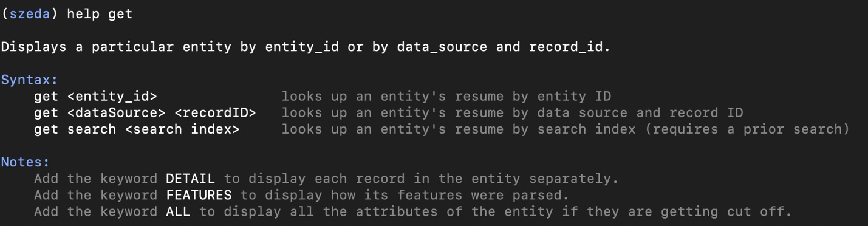Click the FEATURES keyword

199,195
